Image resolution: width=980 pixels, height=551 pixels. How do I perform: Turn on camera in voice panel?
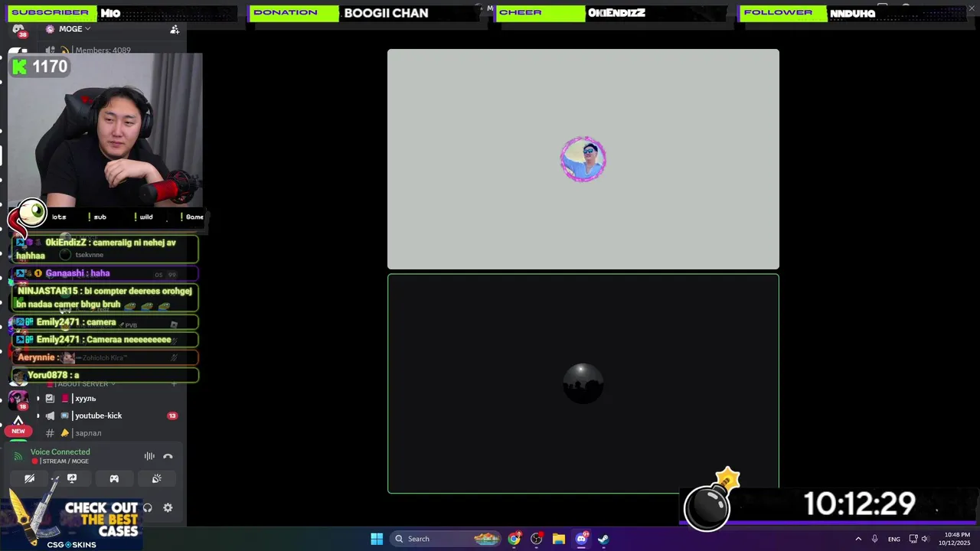(29, 478)
